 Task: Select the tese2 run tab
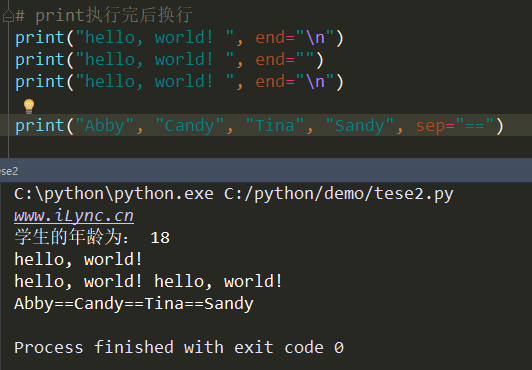click(9, 171)
